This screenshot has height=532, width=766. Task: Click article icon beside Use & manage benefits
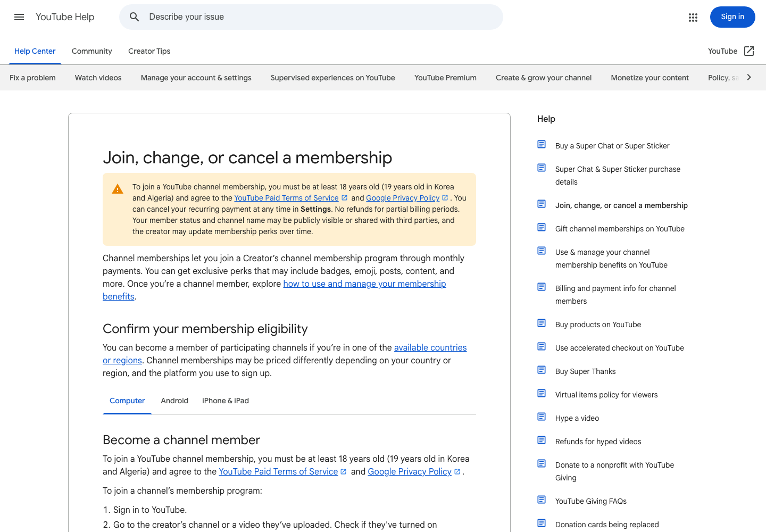[542, 251]
